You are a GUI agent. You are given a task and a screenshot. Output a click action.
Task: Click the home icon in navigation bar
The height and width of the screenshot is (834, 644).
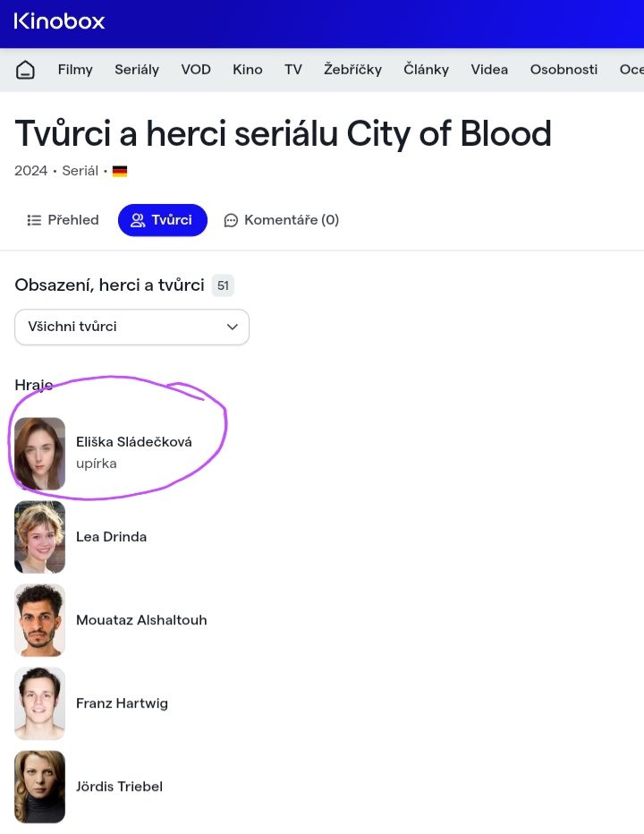point(25,69)
